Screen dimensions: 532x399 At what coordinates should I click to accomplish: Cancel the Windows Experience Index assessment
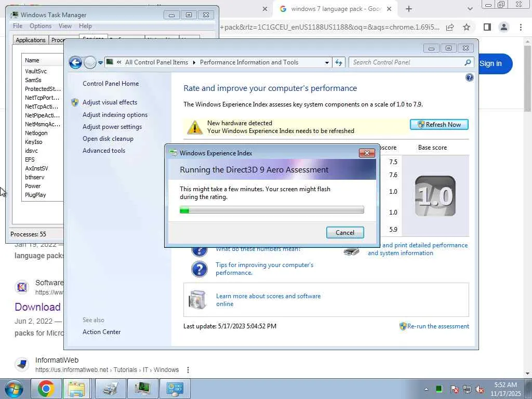point(345,232)
